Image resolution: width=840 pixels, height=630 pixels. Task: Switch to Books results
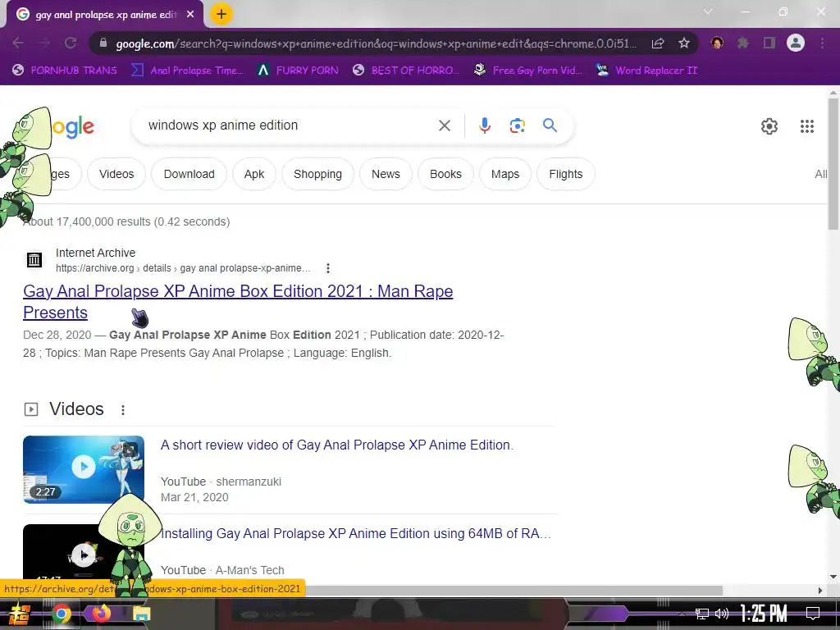pos(445,174)
